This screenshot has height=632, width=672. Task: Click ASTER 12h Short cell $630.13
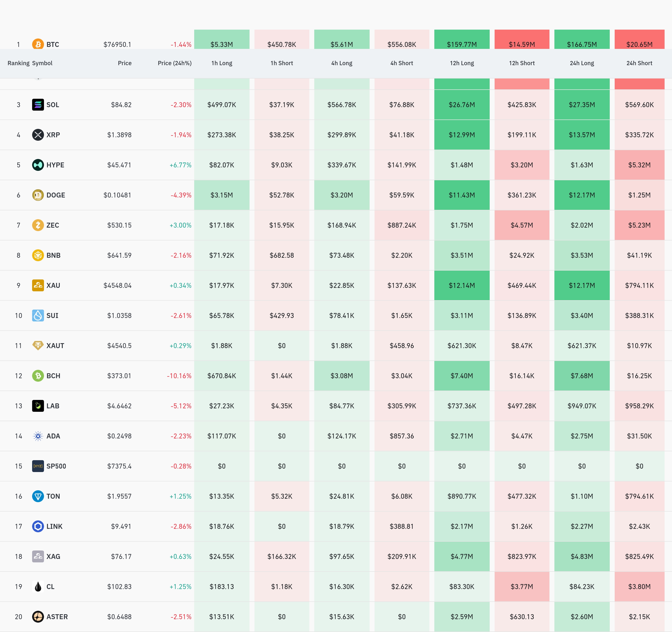[522, 617]
